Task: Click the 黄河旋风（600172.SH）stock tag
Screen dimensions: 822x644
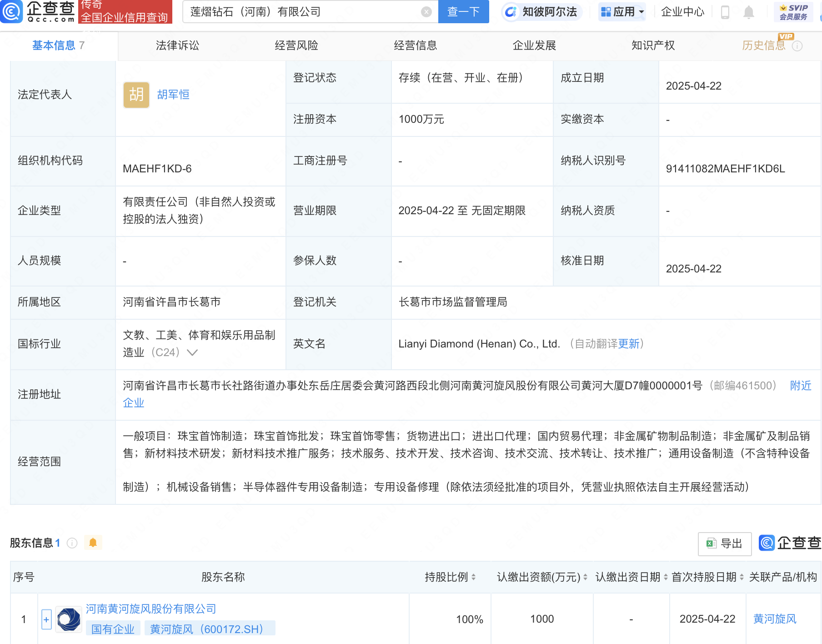Action: [x=210, y=629]
